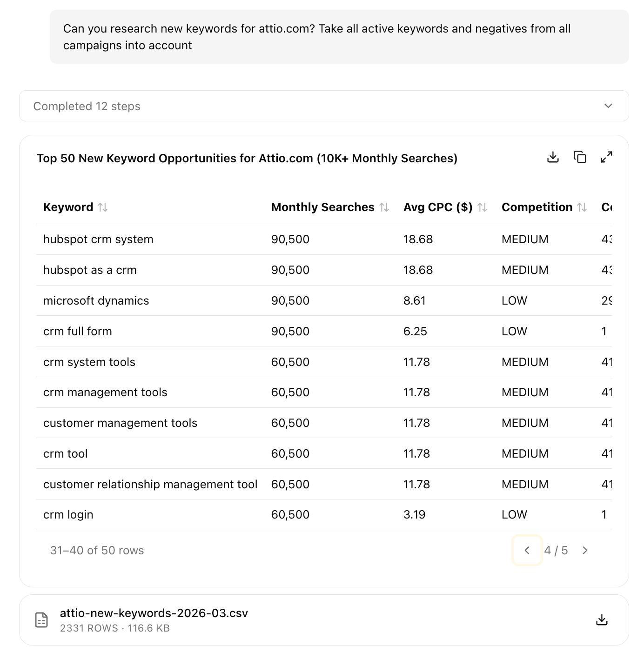Viewport: 644px width, 652px height.
Task: Download the keyword opportunities table
Action: coord(553,158)
